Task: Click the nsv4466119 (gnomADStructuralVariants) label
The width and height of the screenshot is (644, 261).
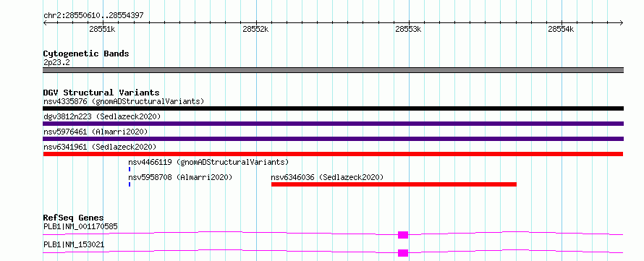Action: [208, 162]
